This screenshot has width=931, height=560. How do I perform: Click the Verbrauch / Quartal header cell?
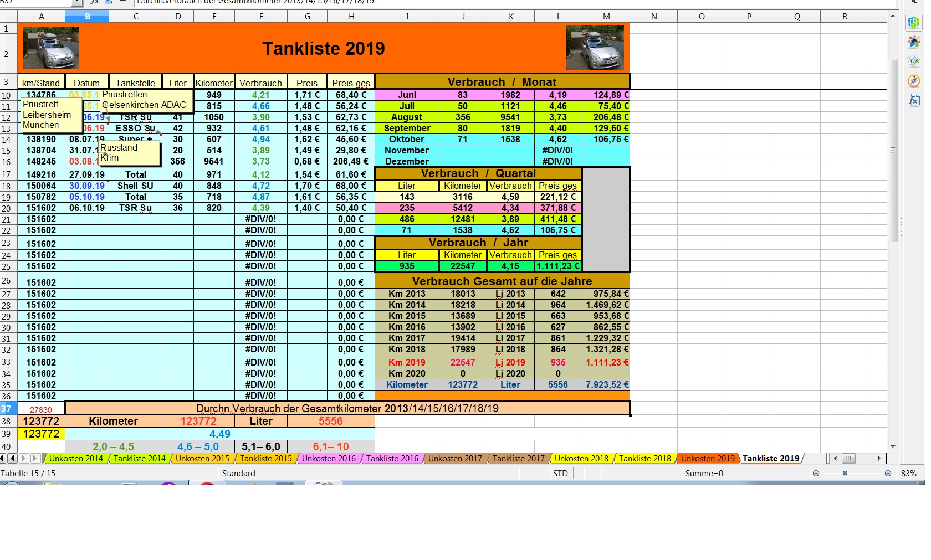(x=478, y=173)
